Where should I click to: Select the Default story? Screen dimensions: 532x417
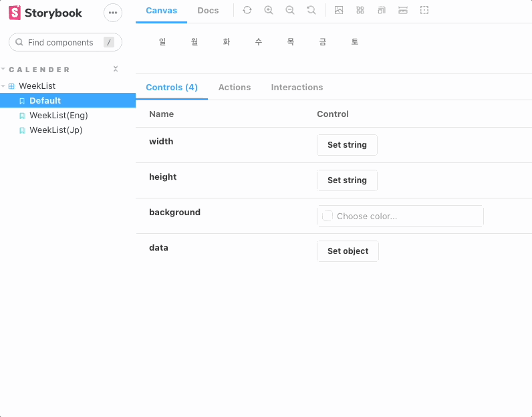[x=68, y=100]
